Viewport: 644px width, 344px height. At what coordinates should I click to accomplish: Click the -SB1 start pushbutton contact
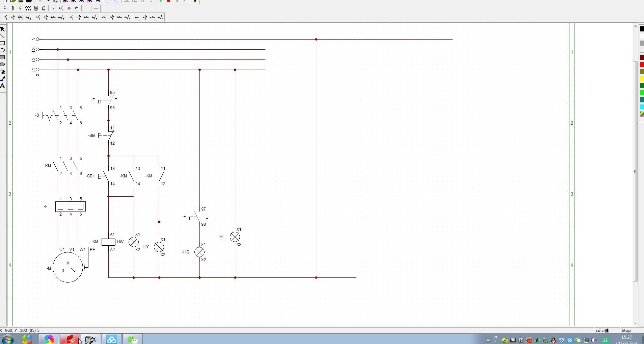click(104, 176)
